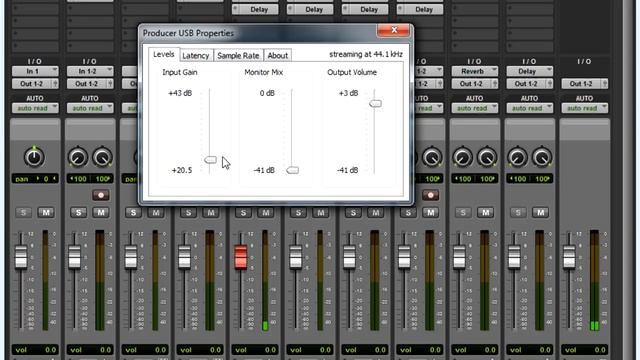Image resolution: width=640 pixels, height=360 pixels.
Task: Click the third Delay send button at top
Action: point(365,9)
